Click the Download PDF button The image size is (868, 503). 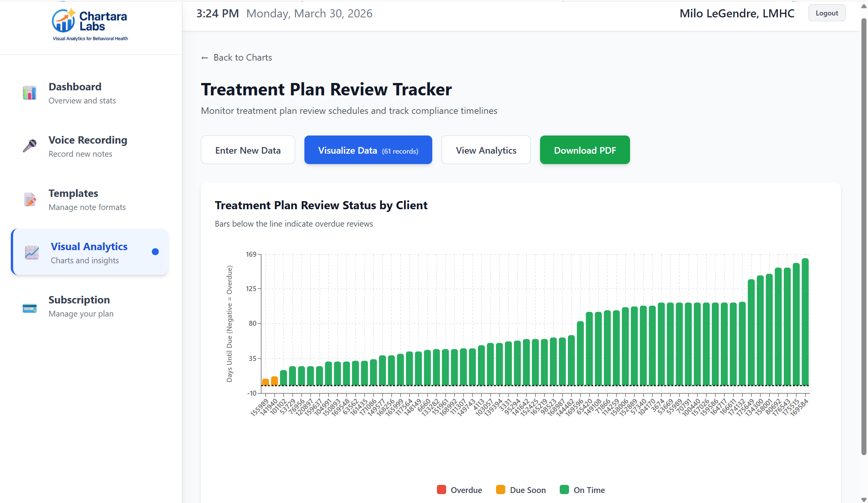pyautogui.click(x=584, y=150)
